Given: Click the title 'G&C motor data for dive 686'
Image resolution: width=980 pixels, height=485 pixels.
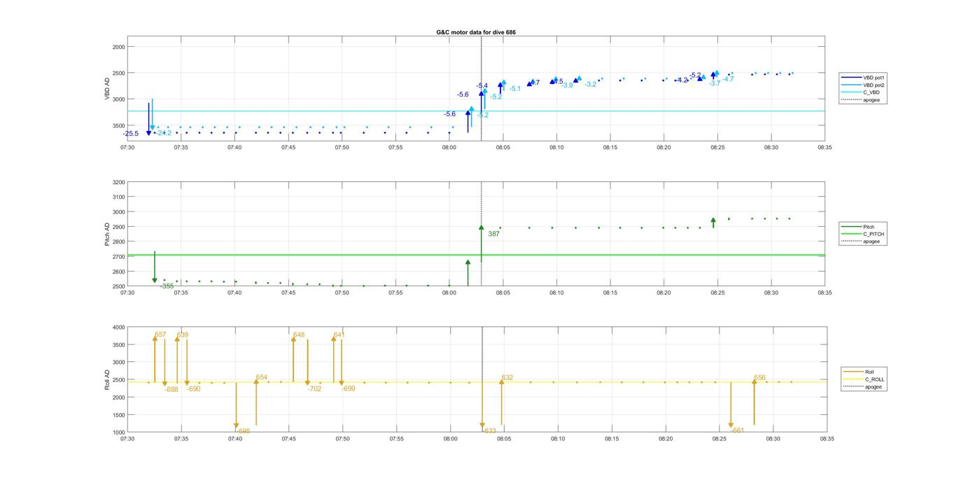Looking at the screenshot, I should coord(476,32).
